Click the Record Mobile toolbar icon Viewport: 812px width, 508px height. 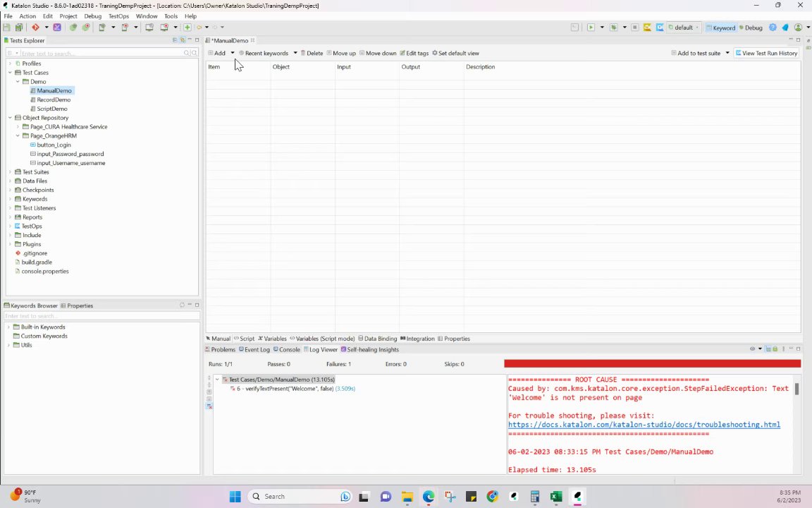pos(125,28)
